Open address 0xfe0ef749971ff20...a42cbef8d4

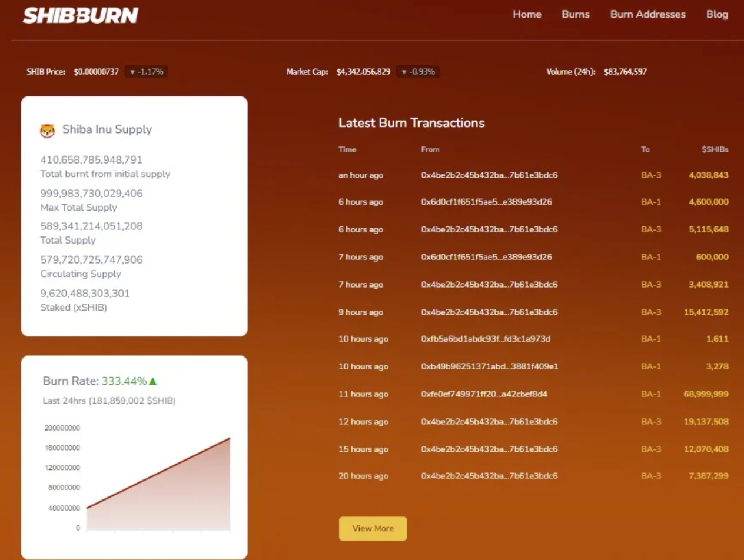pos(484,394)
